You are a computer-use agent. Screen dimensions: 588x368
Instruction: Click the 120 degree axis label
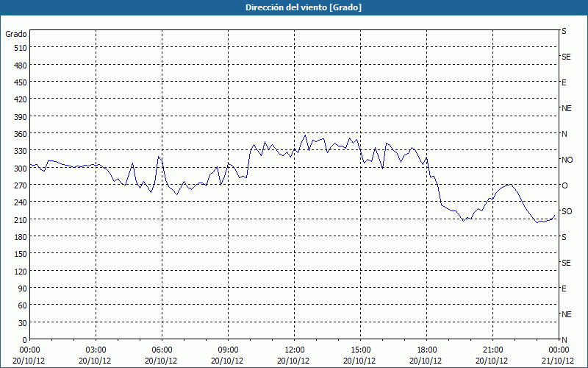21,271
